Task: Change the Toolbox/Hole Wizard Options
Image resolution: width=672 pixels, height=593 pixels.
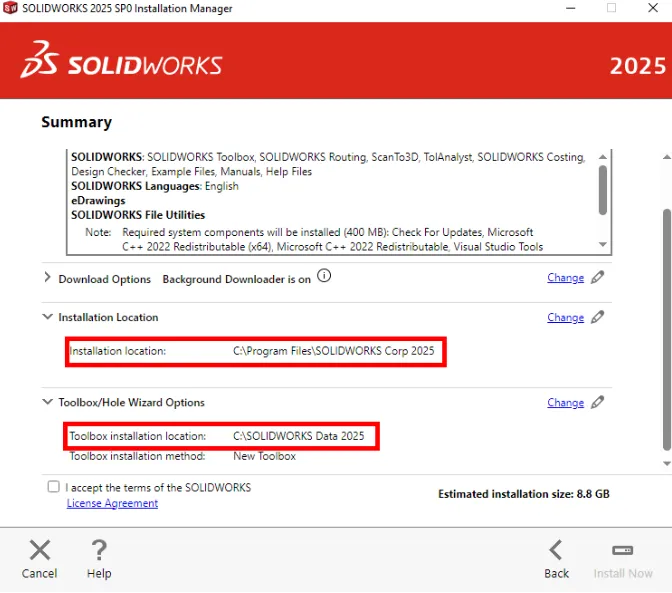Action: pos(565,403)
